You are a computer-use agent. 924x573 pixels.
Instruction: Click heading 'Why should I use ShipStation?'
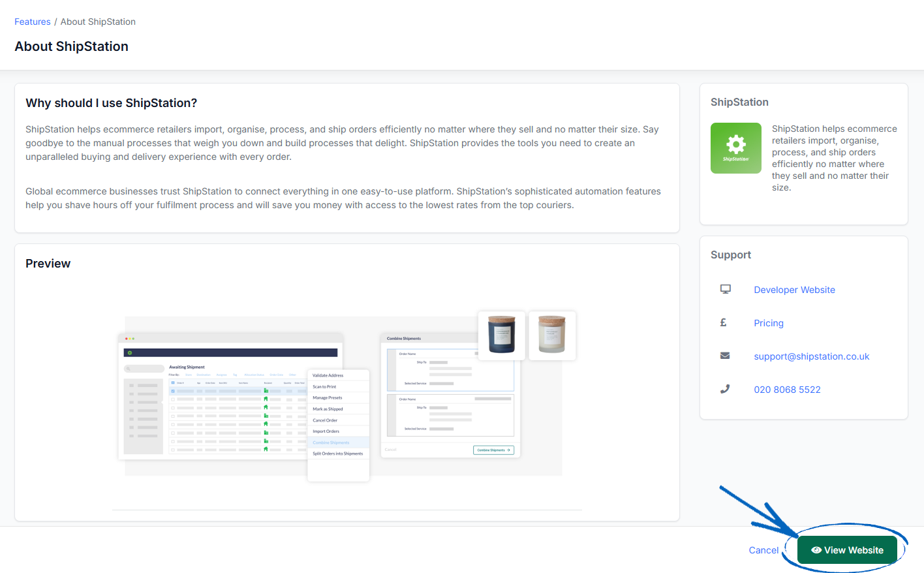pos(111,103)
